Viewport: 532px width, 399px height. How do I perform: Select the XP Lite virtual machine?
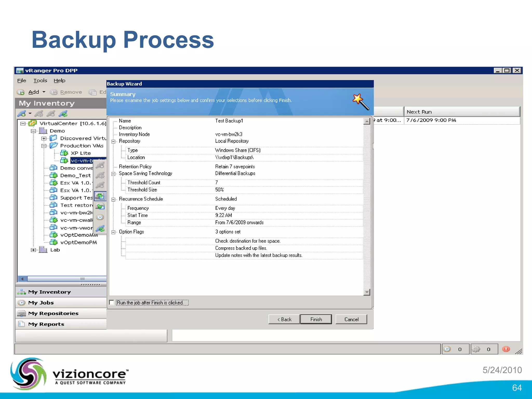tap(81, 153)
